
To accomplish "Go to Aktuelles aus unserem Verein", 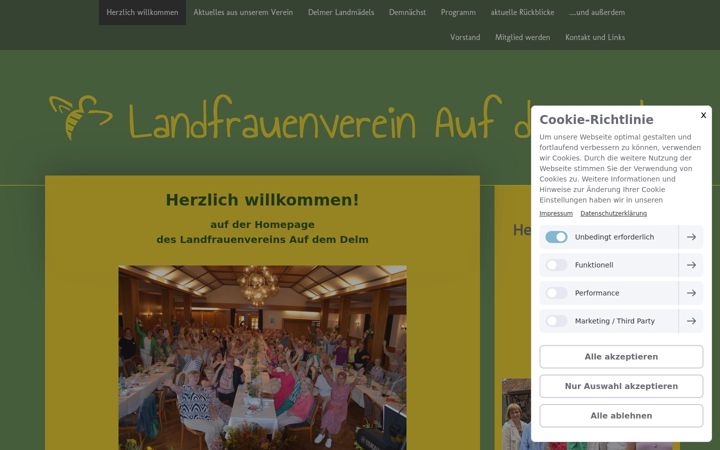I will (x=243, y=12).
